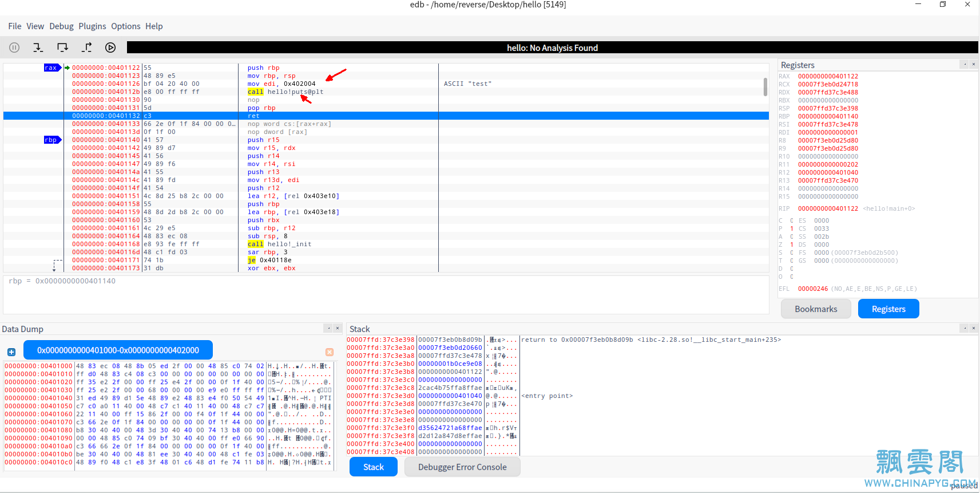Image resolution: width=980 pixels, height=493 pixels.
Task: Close the current Data Dump tab with the orange X
Action: (330, 352)
